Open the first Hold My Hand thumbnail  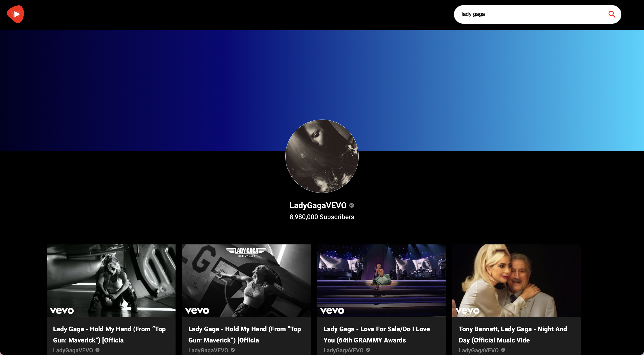point(111,280)
